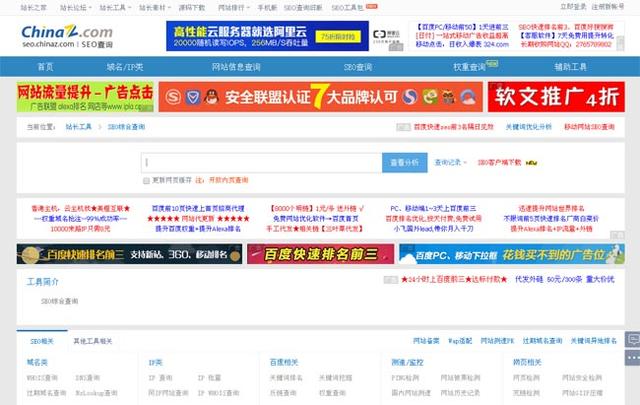
Task: Click the 移动网站SEO查询 link
Action: click(589, 127)
